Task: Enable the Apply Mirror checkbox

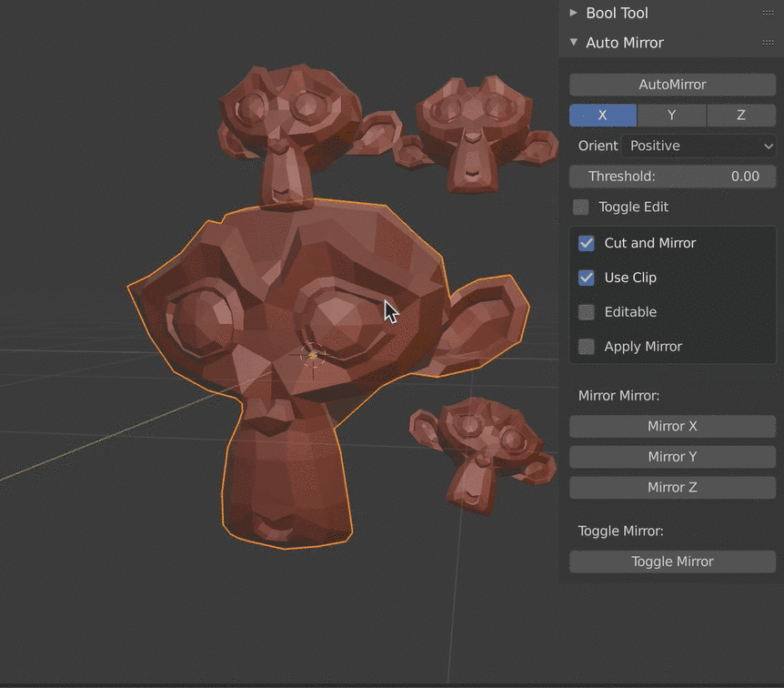Action: pos(587,347)
